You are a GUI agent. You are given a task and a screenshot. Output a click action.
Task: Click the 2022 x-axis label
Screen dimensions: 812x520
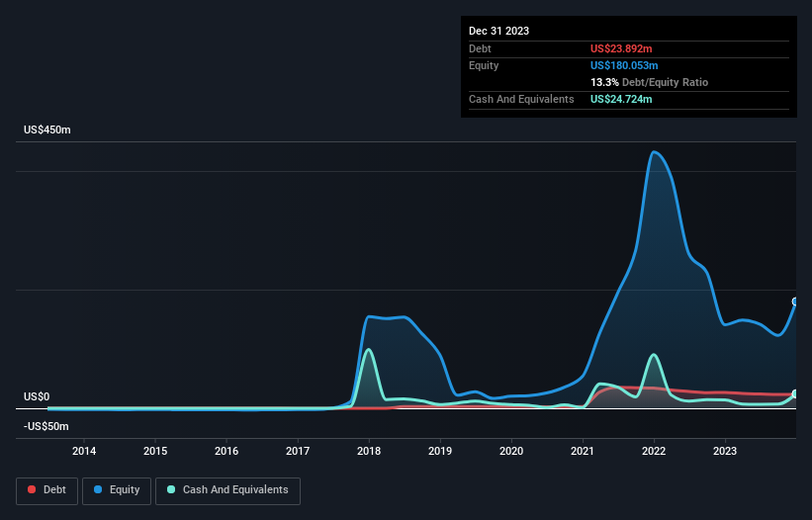(x=654, y=451)
